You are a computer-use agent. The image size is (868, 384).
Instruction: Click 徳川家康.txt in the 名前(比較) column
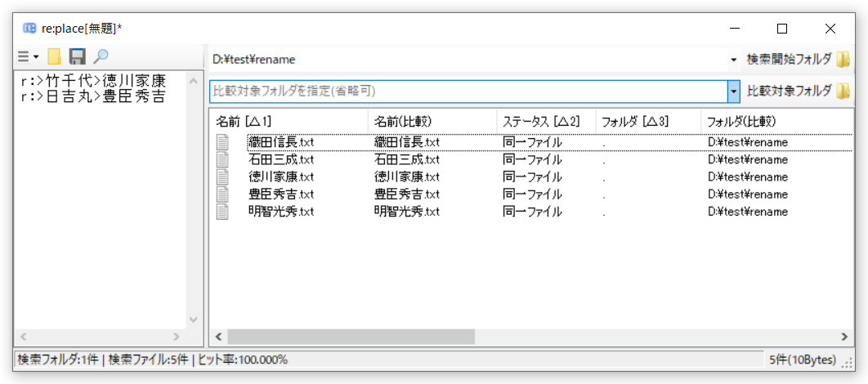coord(406,177)
